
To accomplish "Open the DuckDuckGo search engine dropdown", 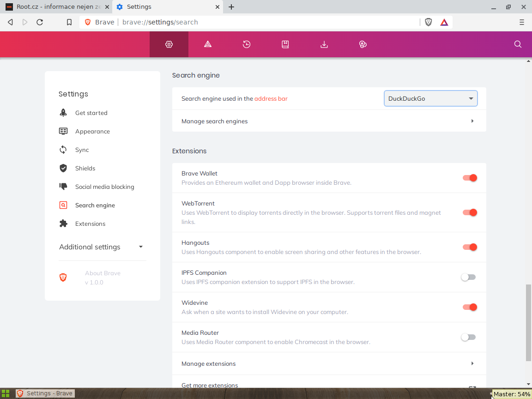I will tap(430, 98).
